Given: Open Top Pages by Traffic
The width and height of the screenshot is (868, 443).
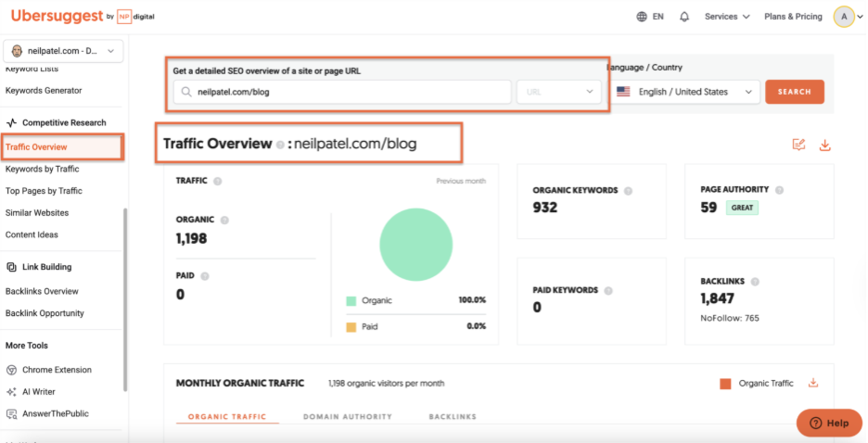Looking at the screenshot, I should pyautogui.click(x=44, y=191).
